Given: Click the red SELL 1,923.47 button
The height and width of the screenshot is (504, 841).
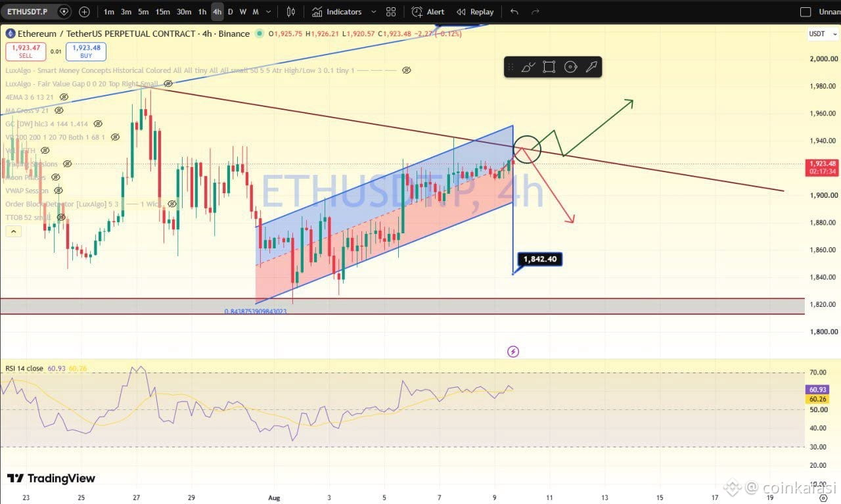Looking at the screenshot, I should [26, 51].
